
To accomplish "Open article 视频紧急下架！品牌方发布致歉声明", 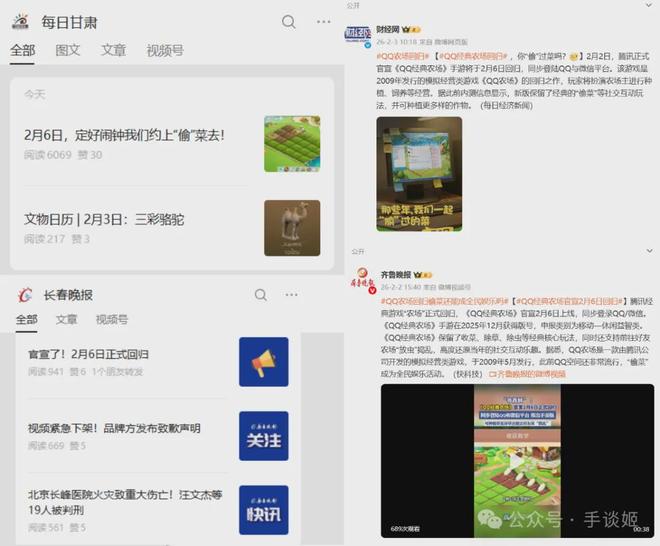I will pyautogui.click(x=114, y=428).
